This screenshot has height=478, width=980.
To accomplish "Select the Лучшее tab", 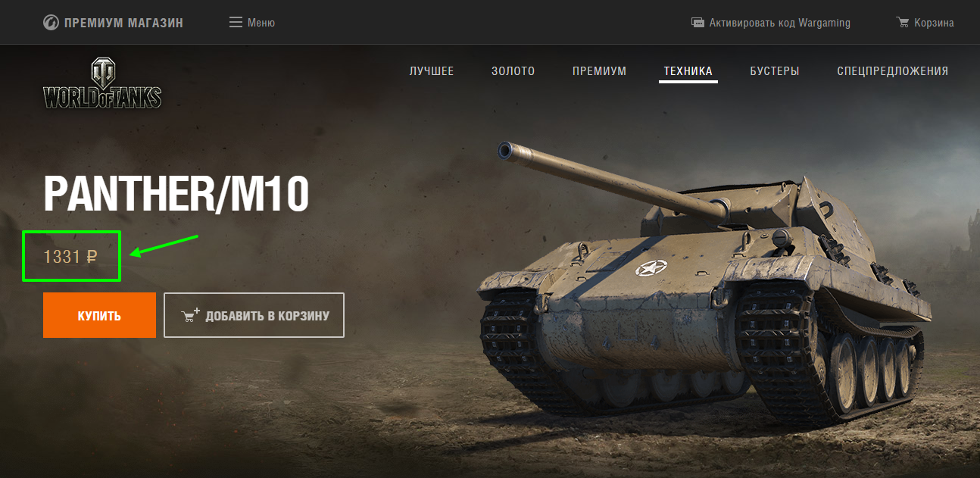I will coord(432,71).
